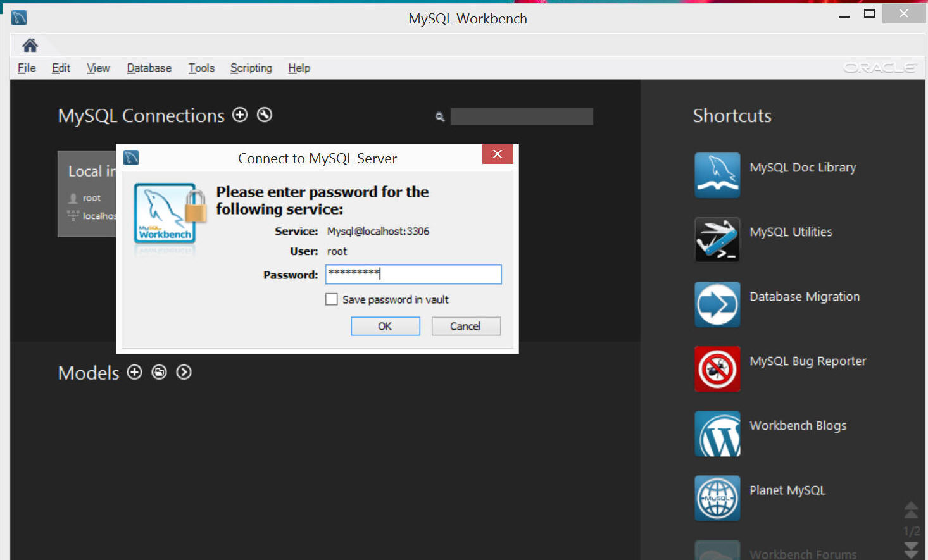Click the Oracle logo
Image resolution: width=928 pixels, height=560 pixels.
(x=881, y=67)
